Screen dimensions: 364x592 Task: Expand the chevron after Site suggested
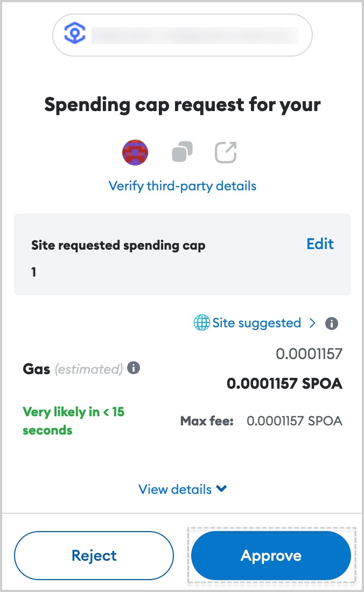[x=312, y=323]
